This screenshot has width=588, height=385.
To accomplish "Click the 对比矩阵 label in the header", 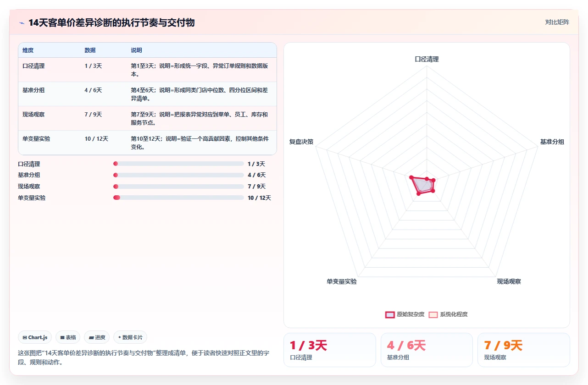I will [x=557, y=22].
